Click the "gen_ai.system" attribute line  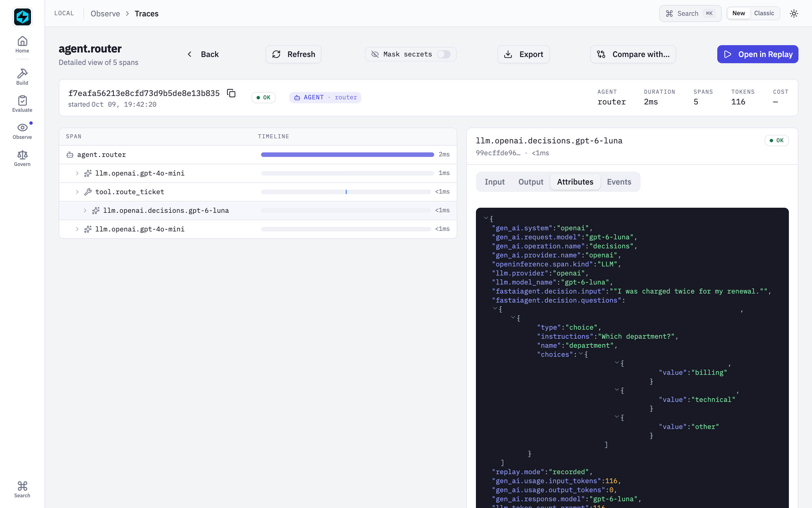click(x=542, y=228)
